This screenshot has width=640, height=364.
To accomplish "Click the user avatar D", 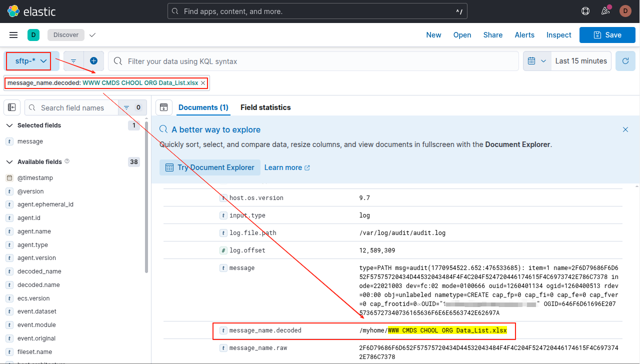I will coord(625,11).
